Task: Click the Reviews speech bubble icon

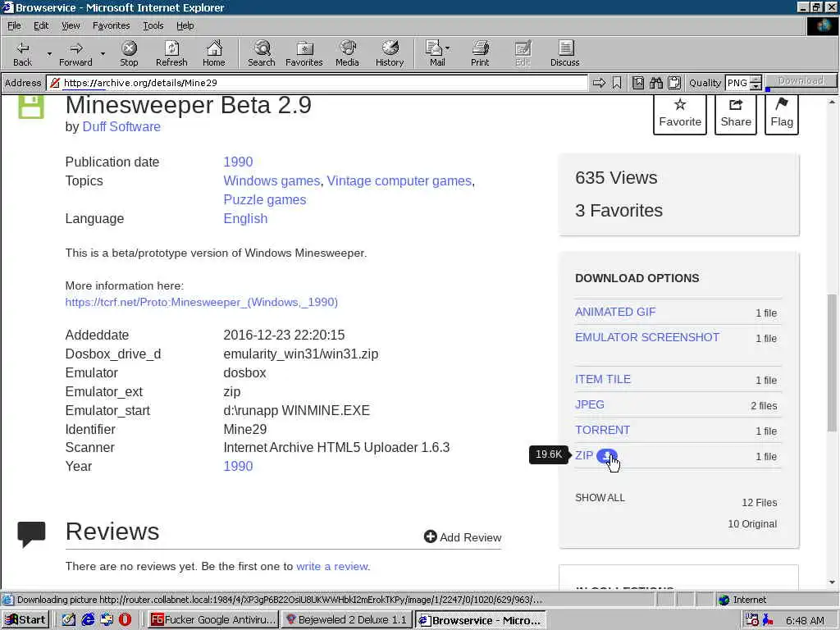Action: click(x=31, y=534)
